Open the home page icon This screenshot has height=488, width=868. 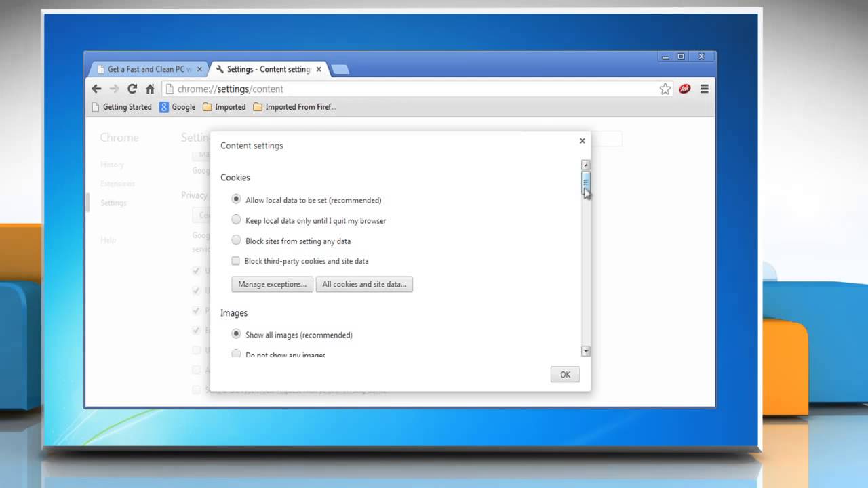click(151, 89)
